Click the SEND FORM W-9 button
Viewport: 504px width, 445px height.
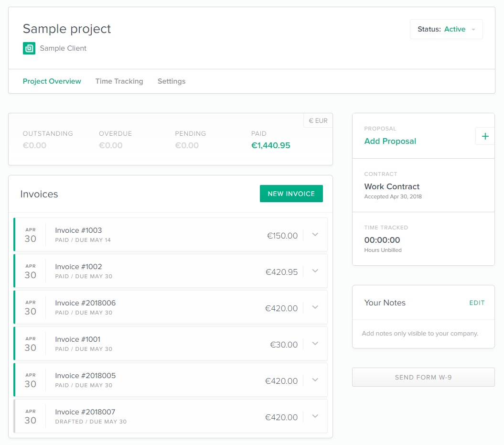pyautogui.click(x=423, y=377)
